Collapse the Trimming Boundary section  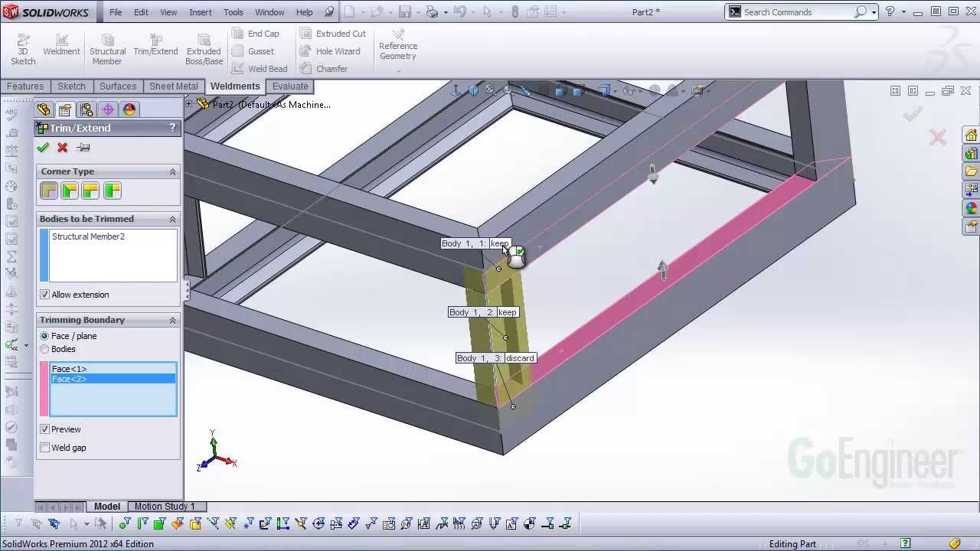(x=172, y=320)
